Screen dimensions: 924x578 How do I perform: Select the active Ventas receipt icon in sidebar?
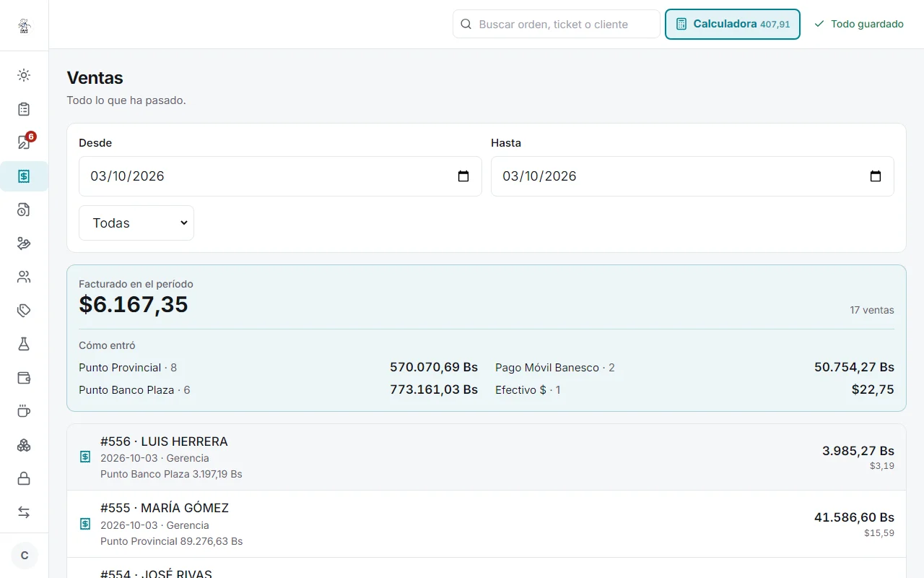(24, 176)
